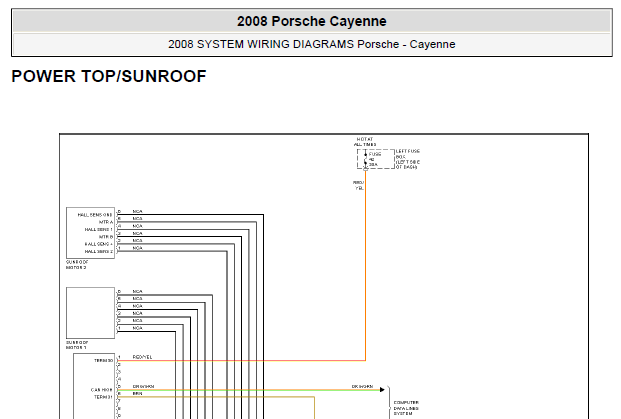Click the DK GRN label beside the CAN HIGH pin
This screenshot has height=419, width=621.
tap(143, 386)
